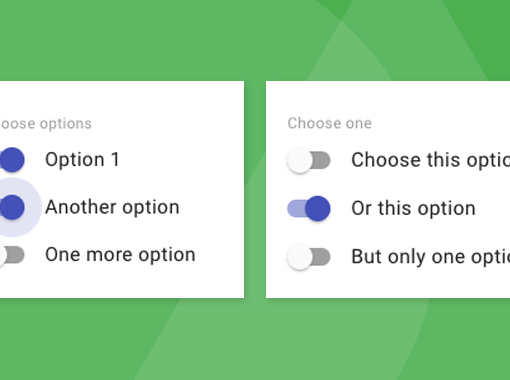Click the Option 1 label text
510x380 pixels.
coord(82,159)
